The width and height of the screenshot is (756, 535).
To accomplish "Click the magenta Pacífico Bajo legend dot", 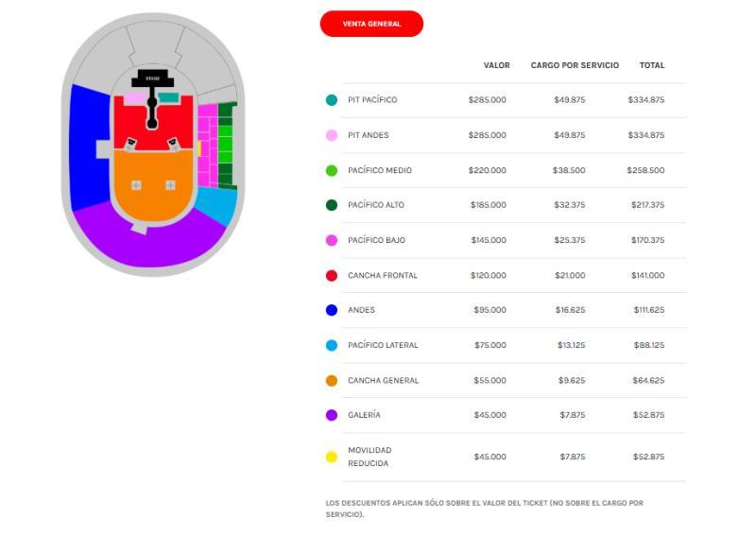I will 331,240.
